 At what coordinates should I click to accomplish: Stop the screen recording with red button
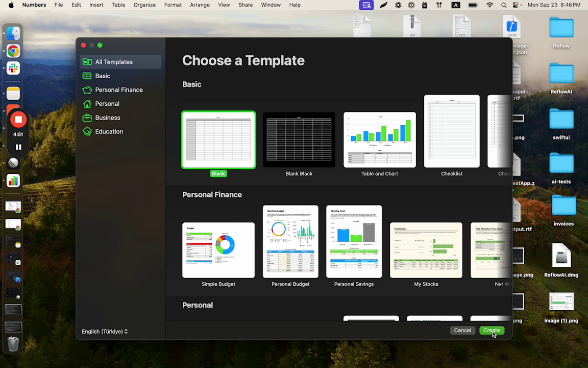[x=18, y=120]
